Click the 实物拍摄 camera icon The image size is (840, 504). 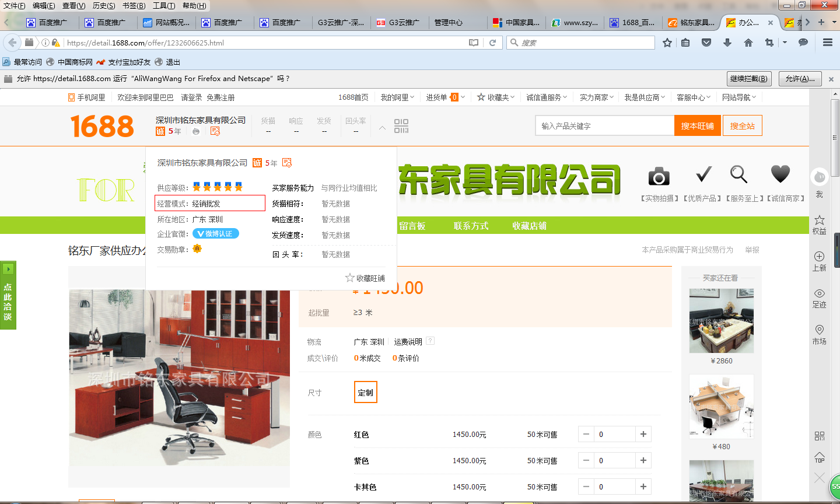point(658,176)
